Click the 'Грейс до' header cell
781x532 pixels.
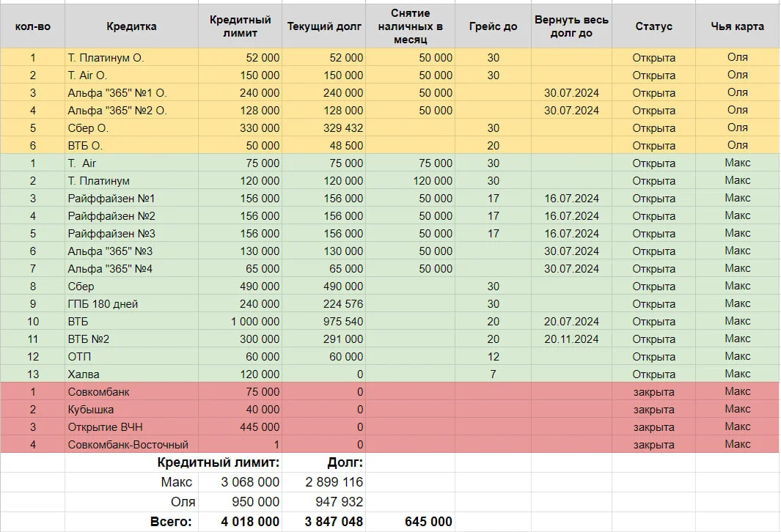(493, 26)
